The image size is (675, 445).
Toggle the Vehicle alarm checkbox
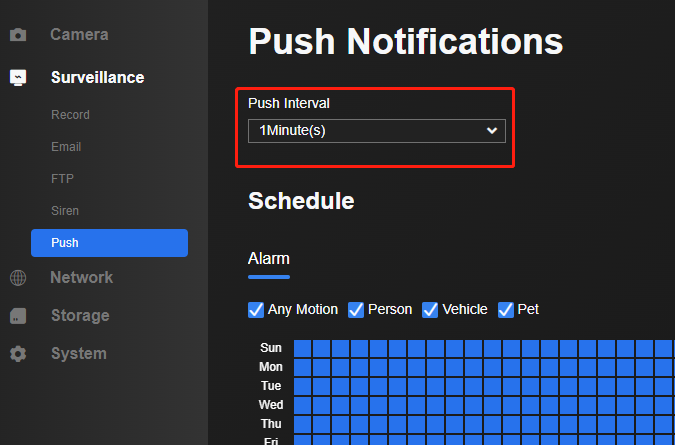430,310
